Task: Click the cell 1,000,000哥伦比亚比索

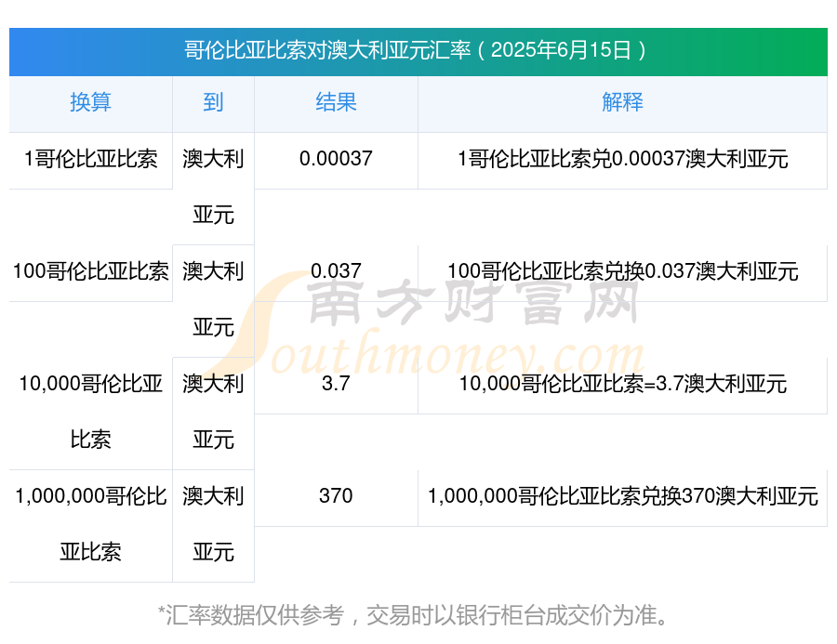Action: [x=91, y=524]
